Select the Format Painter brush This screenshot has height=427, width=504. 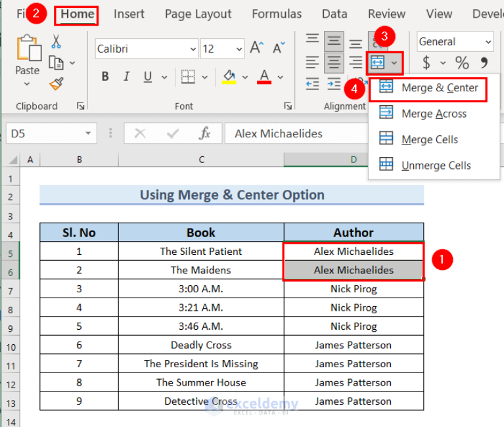57,84
